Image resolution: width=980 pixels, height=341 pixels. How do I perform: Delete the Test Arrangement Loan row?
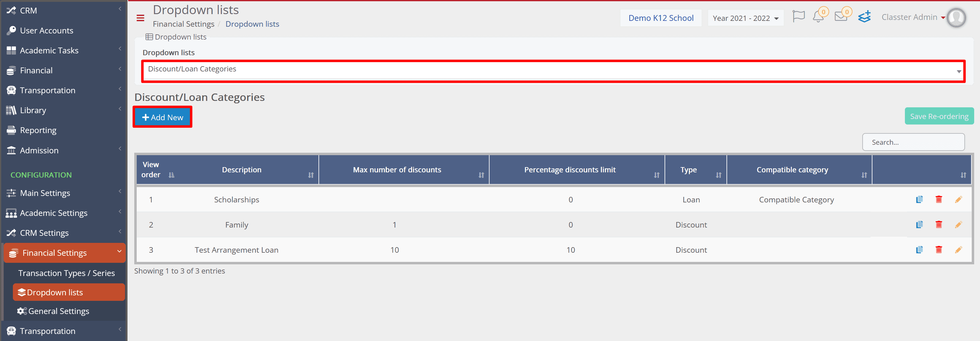(x=939, y=250)
